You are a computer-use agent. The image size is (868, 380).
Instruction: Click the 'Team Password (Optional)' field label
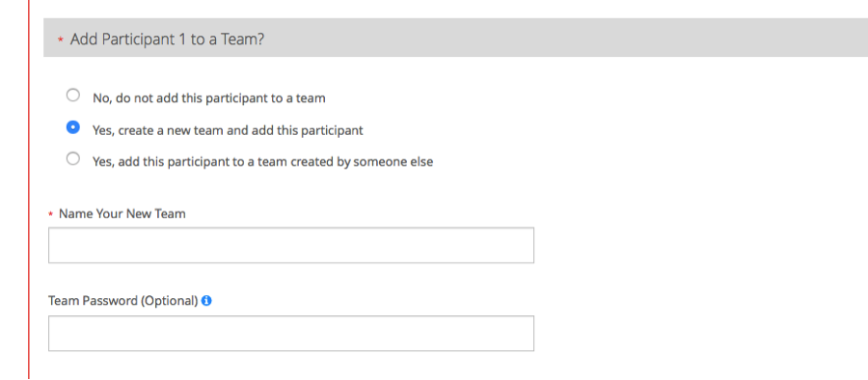point(122,301)
